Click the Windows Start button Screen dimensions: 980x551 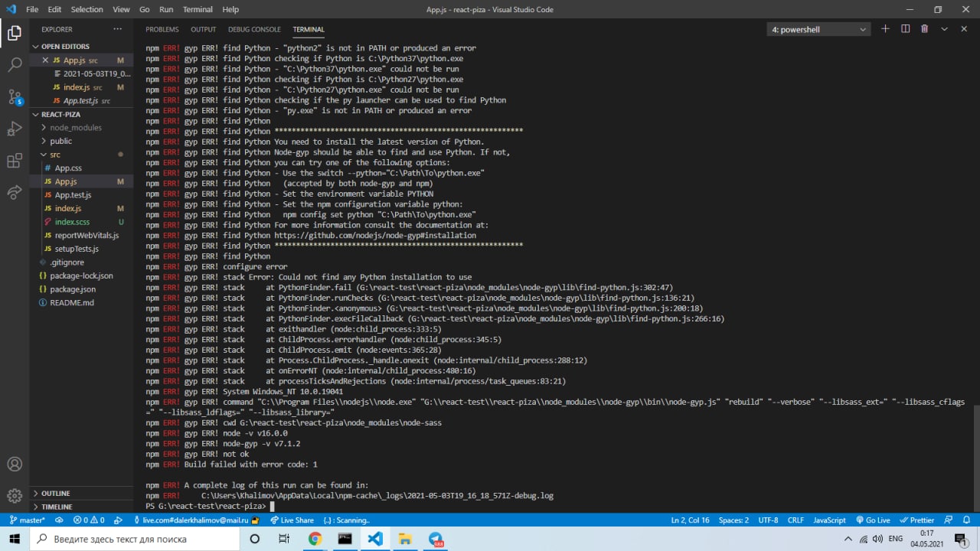pos(15,539)
